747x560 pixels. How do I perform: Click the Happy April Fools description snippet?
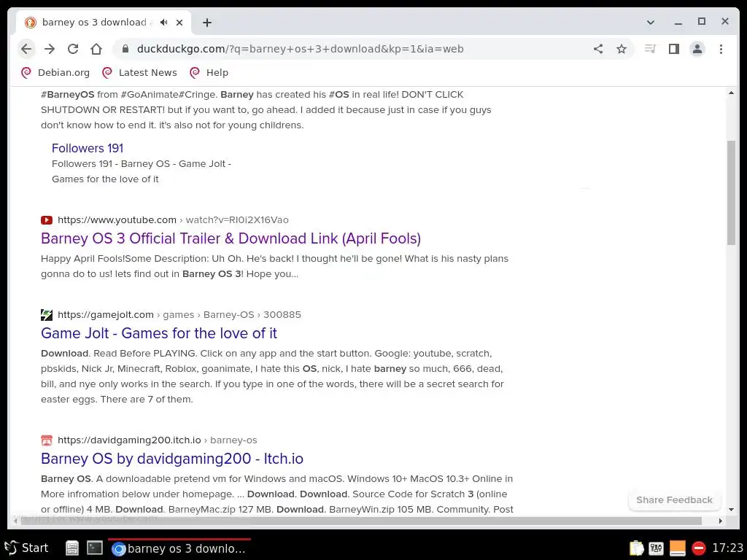(274, 266)
